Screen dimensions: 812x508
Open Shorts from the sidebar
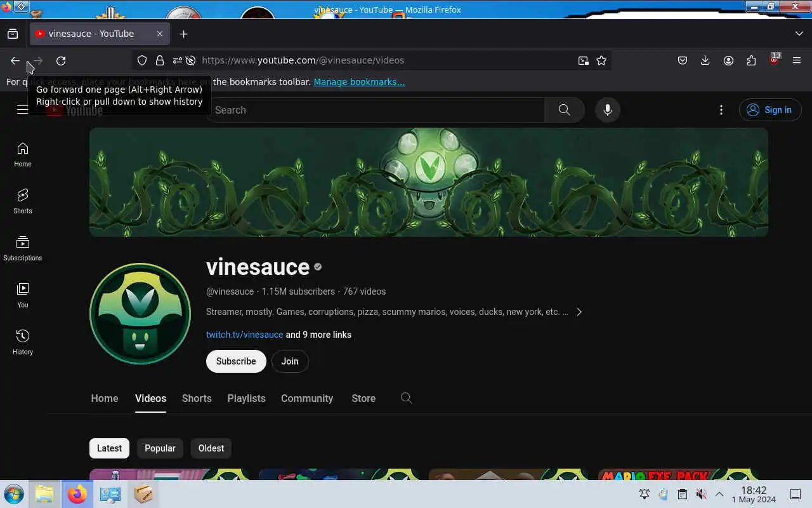pos(23,201)
